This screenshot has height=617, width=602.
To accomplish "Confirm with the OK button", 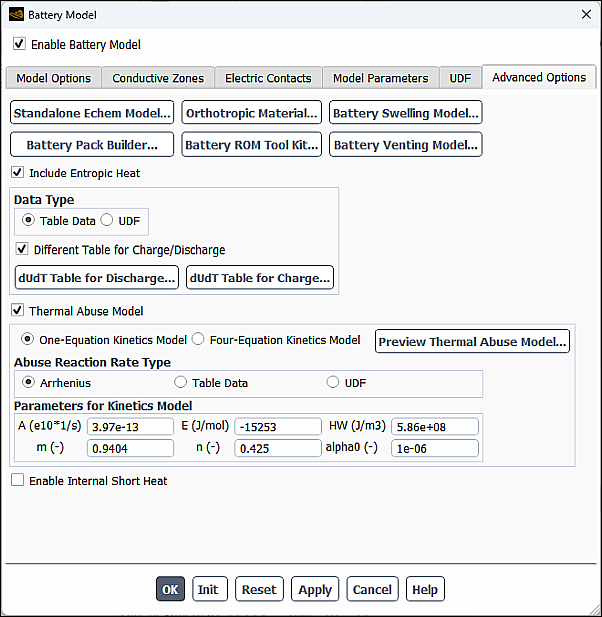I will 170,589.
